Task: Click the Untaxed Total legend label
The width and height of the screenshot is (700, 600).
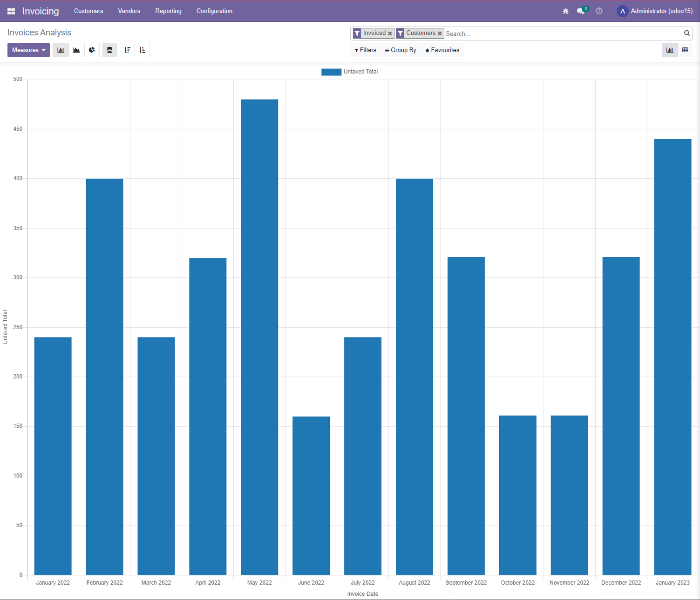Action: 360,72
